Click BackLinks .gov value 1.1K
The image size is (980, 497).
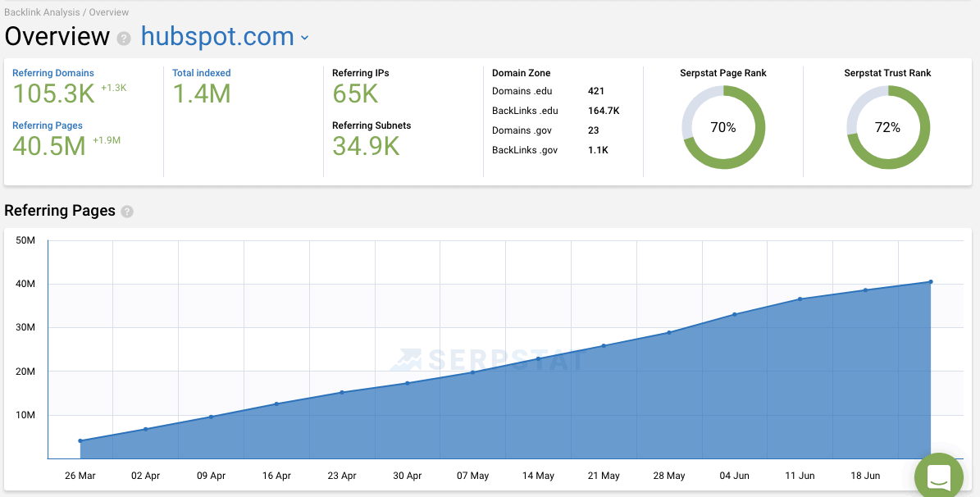coord(598,150)
